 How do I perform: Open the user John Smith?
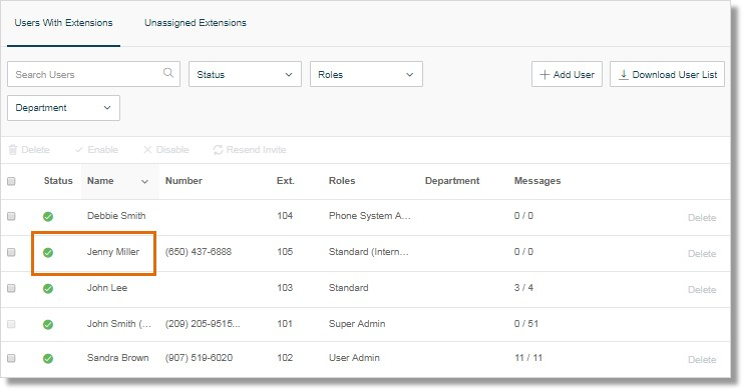pos(119,324)
